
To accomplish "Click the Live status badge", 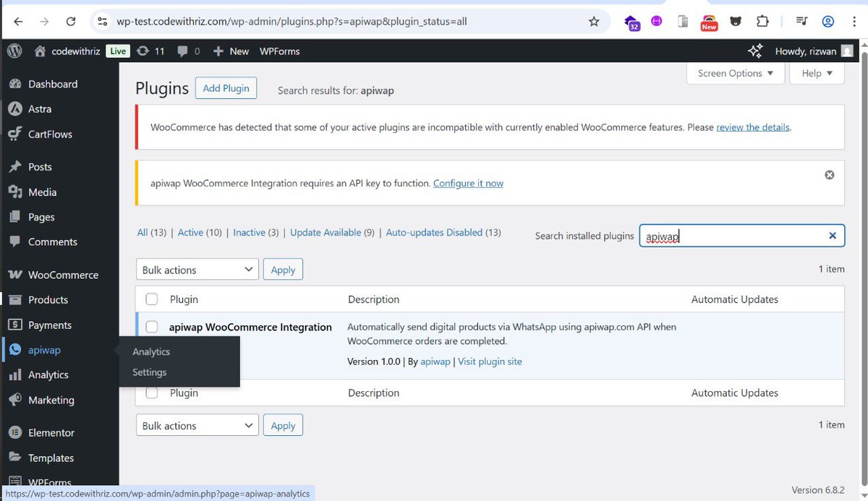I will tap(118, 51).
